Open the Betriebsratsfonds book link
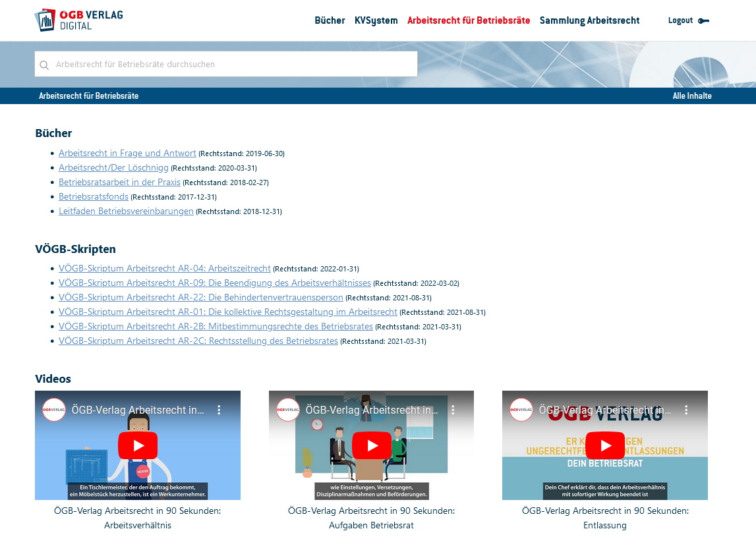 coord(94,196)
